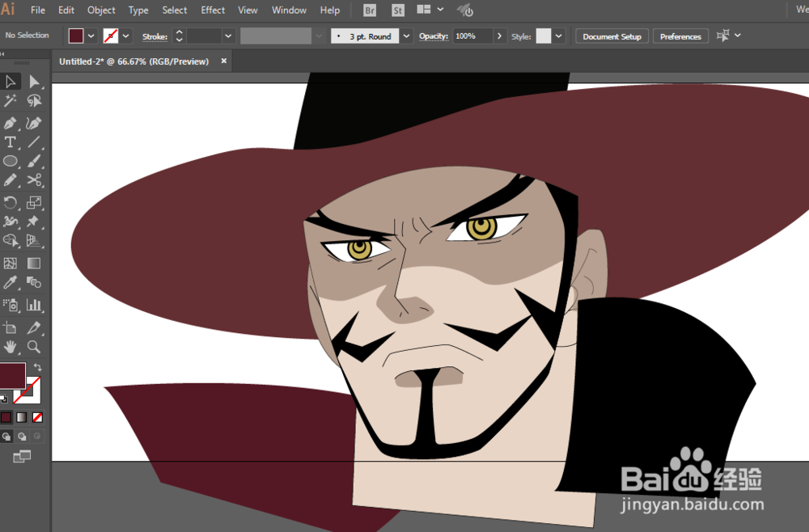This screenshot has width=809, height=532.
Task: Open Adobe Stock (St) button
Action: 398,11
